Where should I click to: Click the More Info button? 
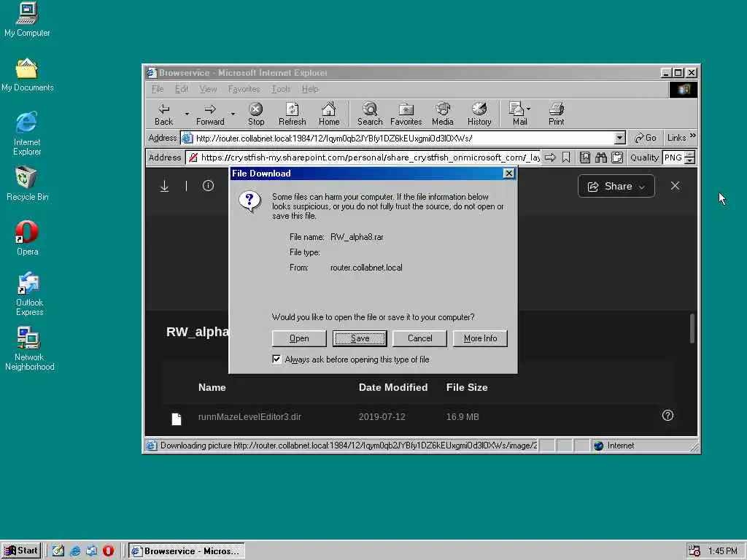(x=480, y=338)
